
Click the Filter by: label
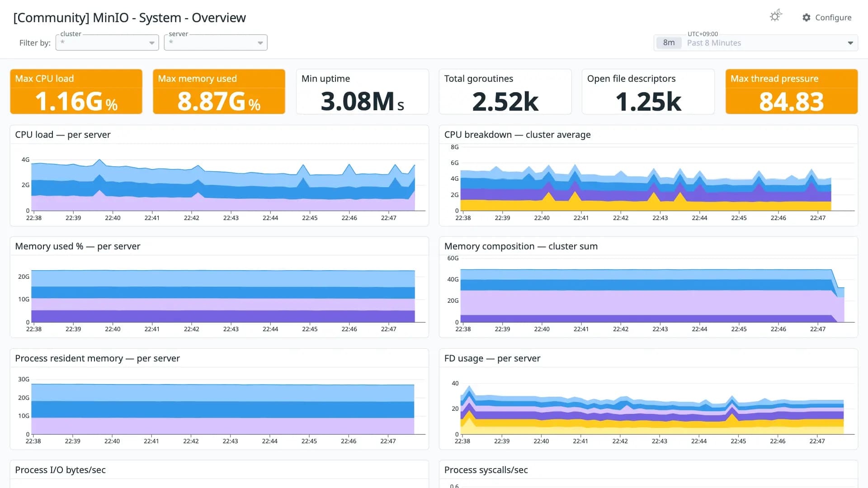tap(35, 43)
